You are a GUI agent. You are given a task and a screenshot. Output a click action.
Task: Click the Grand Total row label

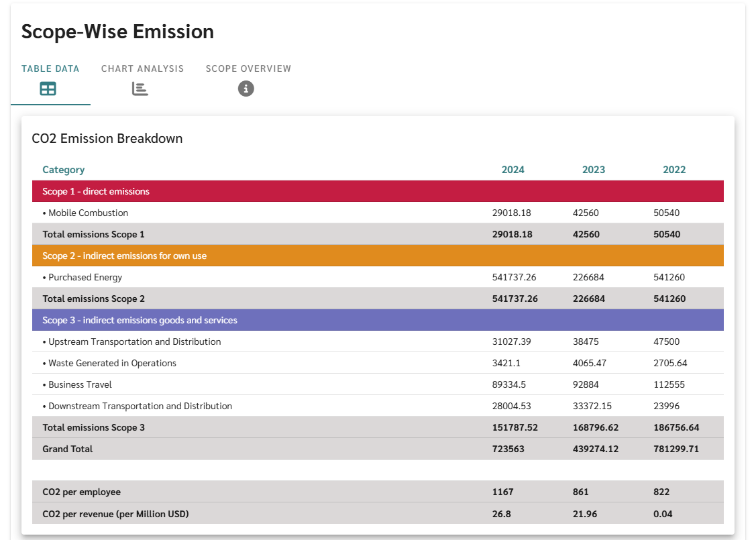pyautogui.click(x=68, y=449)
